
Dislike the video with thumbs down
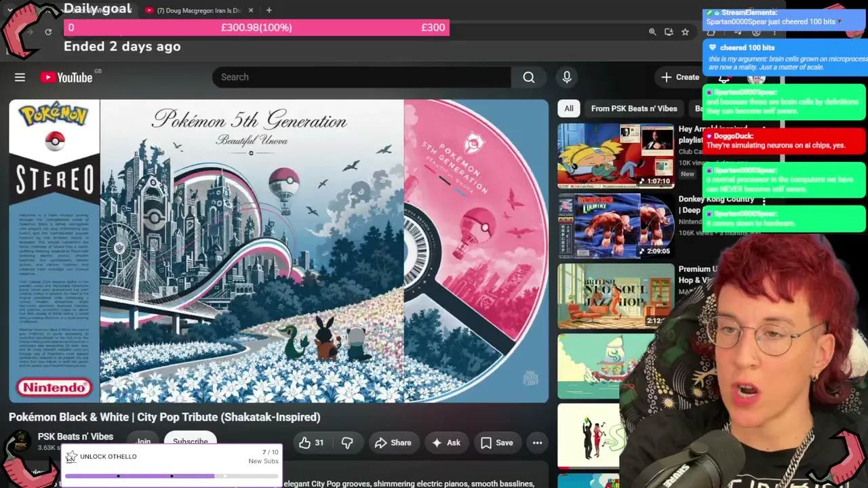tap(347, 443)
